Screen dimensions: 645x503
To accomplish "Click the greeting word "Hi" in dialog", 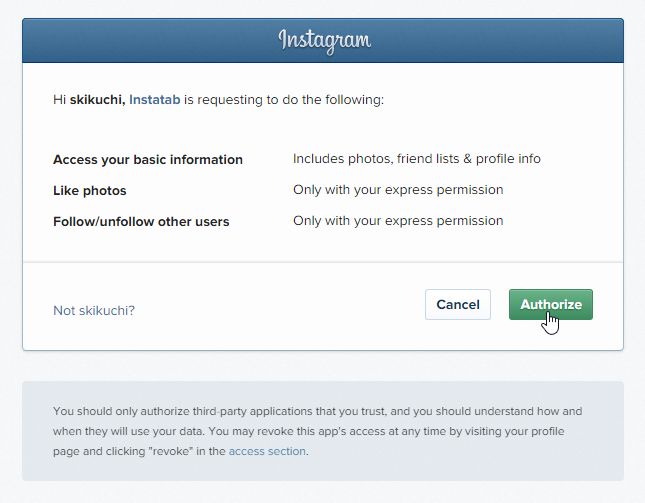I will click(60, 100).
